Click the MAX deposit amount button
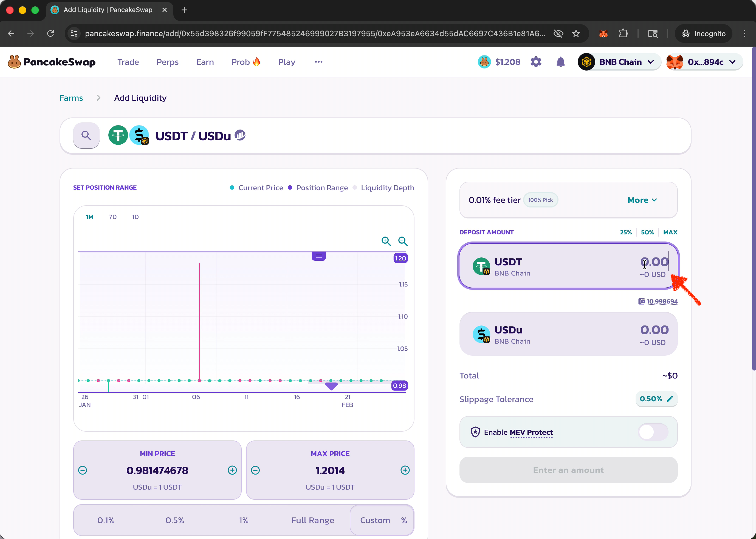The height and width of the screenshot is (539, 756). click(670, 232)
